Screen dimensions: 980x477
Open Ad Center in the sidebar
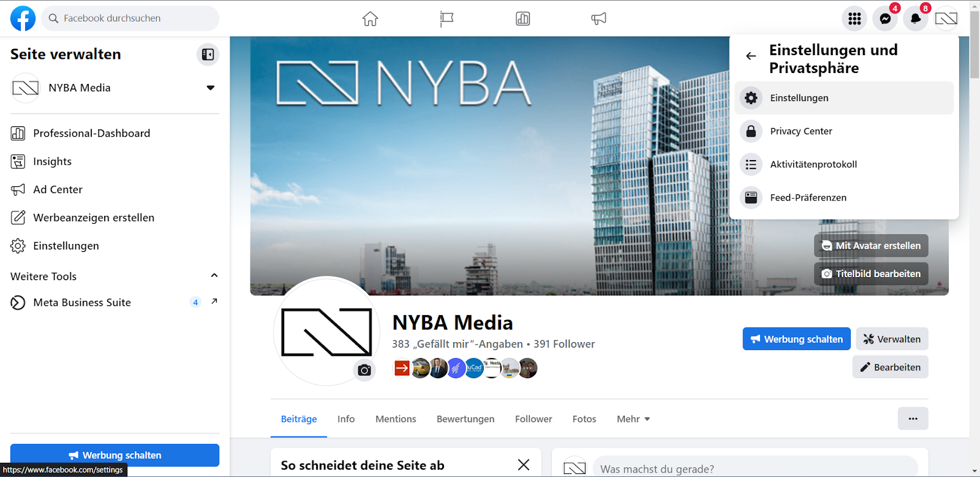(x=115, y=189)
